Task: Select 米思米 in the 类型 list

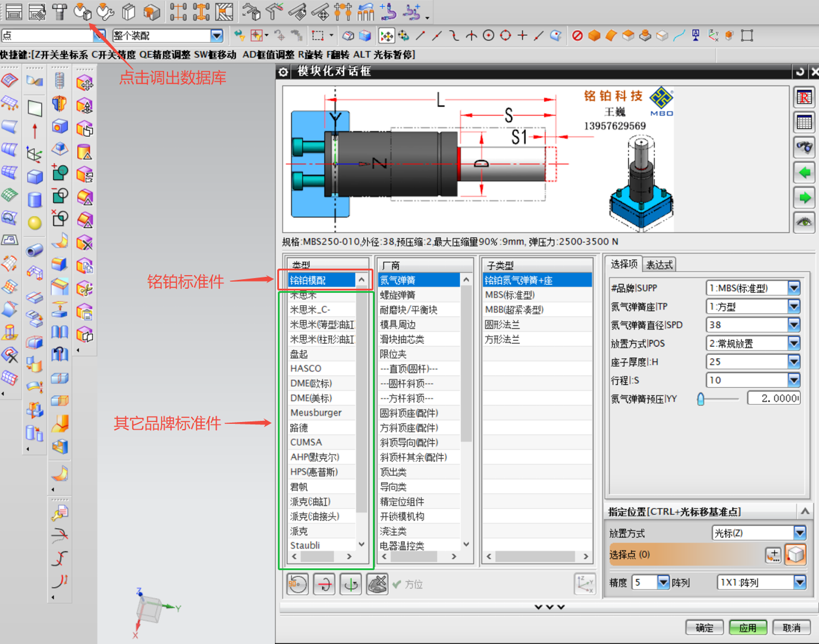Action: 321,295
